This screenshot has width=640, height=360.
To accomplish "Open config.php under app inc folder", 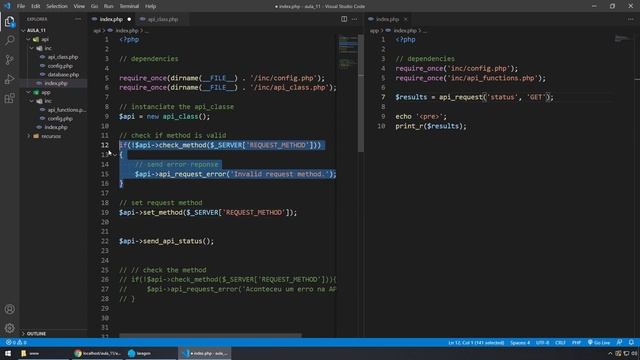I will pos(60,118).
